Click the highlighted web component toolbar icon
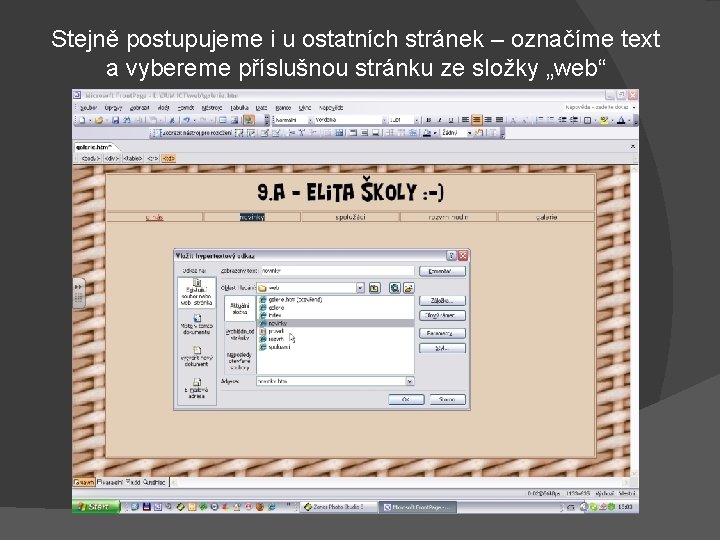The width and height of the screenshot is (720, 540). point(248,120)
